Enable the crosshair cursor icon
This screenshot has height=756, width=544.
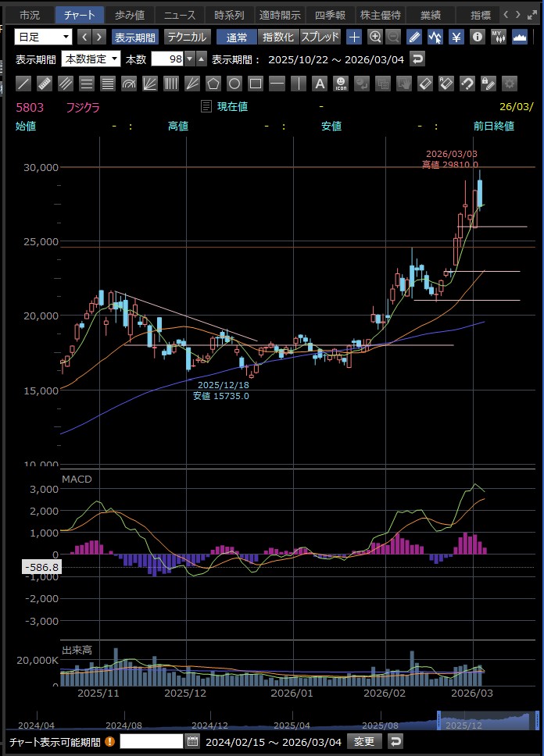[354, 37]
